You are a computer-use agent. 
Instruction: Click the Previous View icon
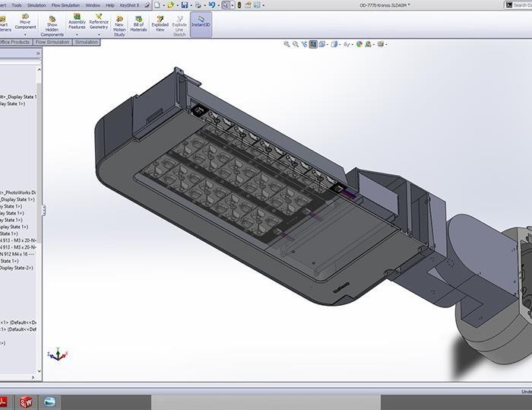(x=304, y=44)
